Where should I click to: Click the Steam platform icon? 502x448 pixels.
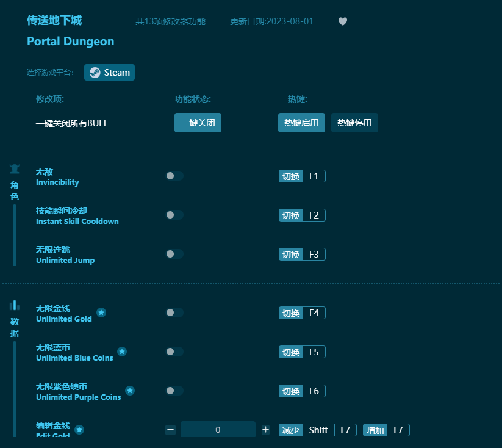coord(95,72)
